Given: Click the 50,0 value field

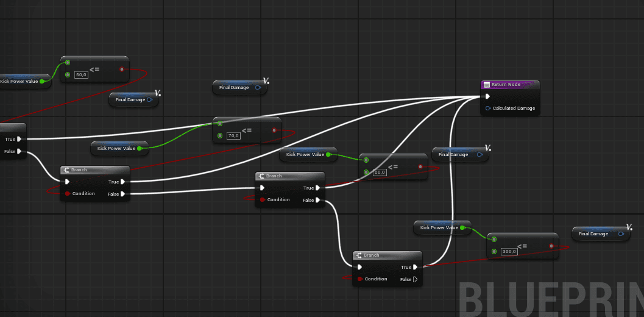Looking at the screenshot, I should point(81,75).
